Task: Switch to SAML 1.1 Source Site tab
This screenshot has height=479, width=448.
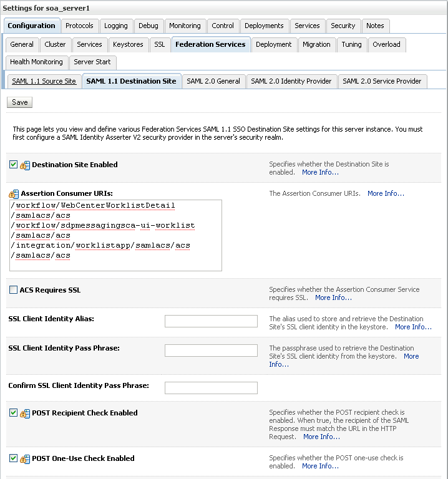Action: [44, 81]
